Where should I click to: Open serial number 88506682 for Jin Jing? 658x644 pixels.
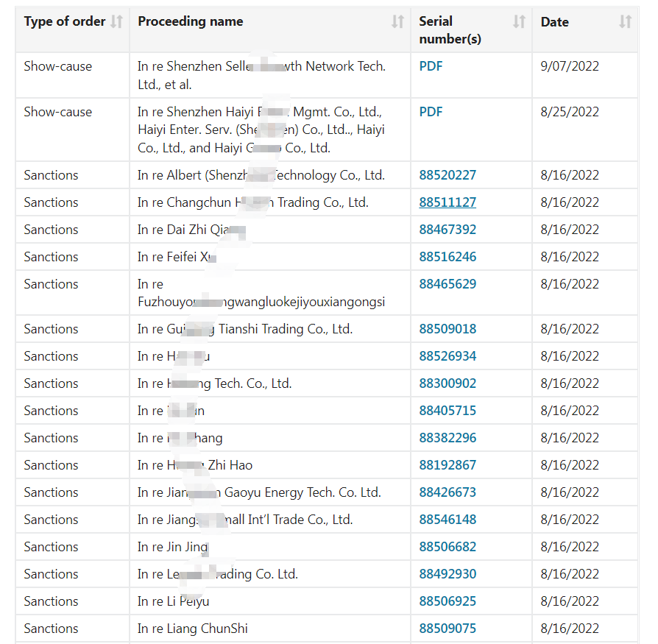[447, 547]
